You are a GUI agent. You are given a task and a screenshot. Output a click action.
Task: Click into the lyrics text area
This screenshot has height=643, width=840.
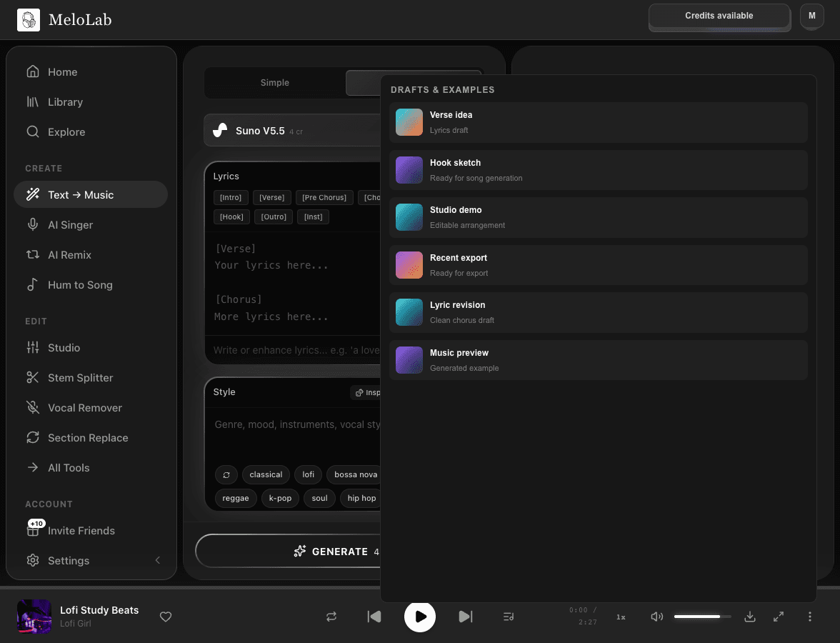point(294,283)
